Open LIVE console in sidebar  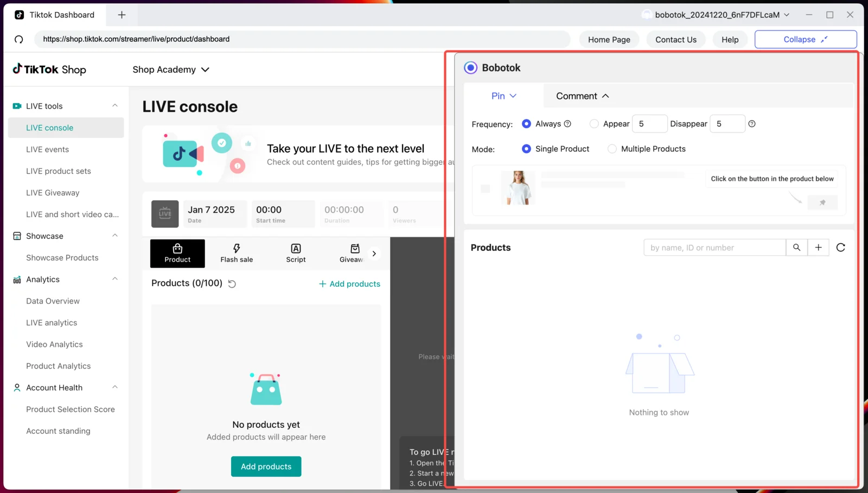click(66, 128)
